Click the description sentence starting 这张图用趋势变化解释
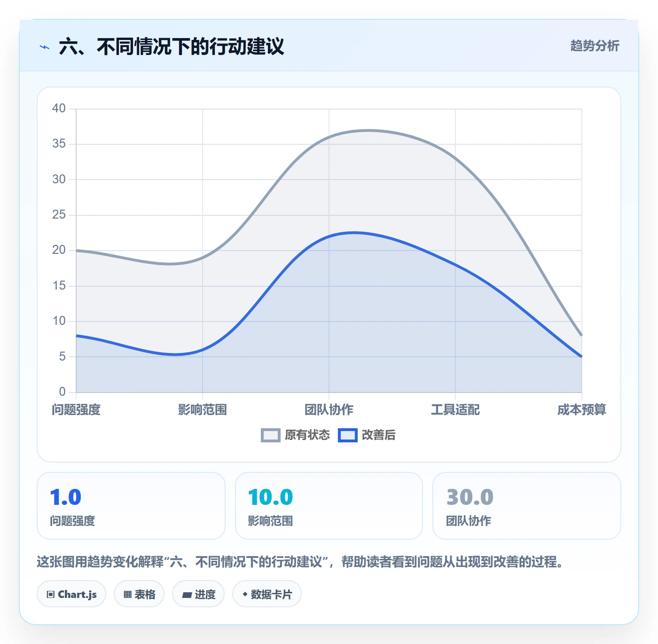The height and width of the screenshot is (644, 658). (x=300, y=562)
